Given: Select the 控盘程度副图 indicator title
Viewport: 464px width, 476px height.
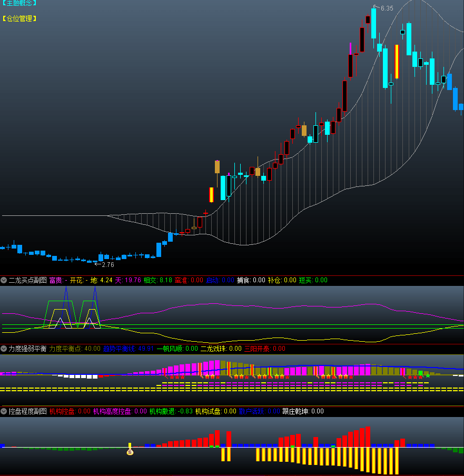Looking at the screenshot, I should pos(27,411).
